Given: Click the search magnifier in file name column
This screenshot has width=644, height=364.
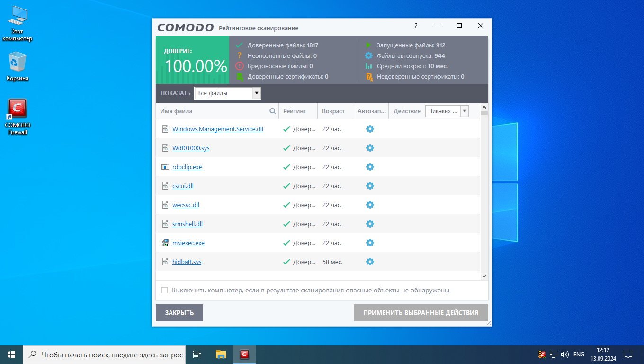Looking at the screenshot, I should [273, 111].
